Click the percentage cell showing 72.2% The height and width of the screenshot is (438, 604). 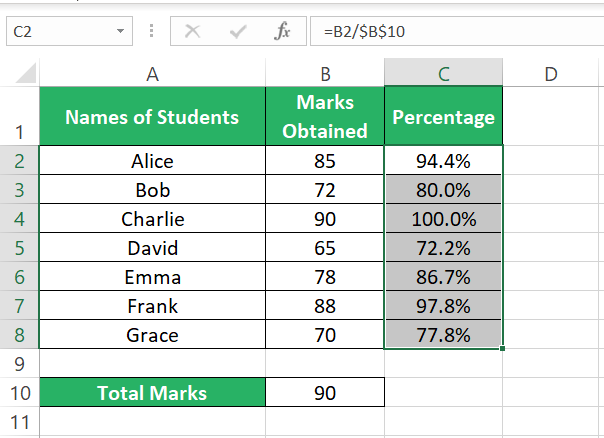point(443,247)
